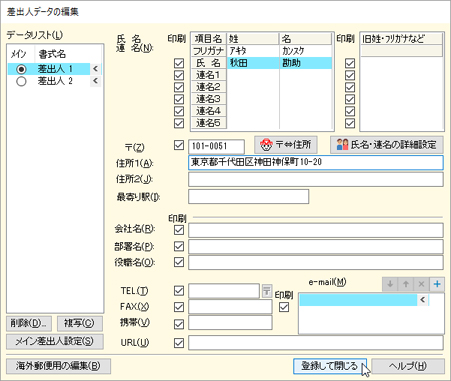Screen dimensions: 451x381
Task: Toggle the 部署名 print checkbox
Action: tap(179, 246)
